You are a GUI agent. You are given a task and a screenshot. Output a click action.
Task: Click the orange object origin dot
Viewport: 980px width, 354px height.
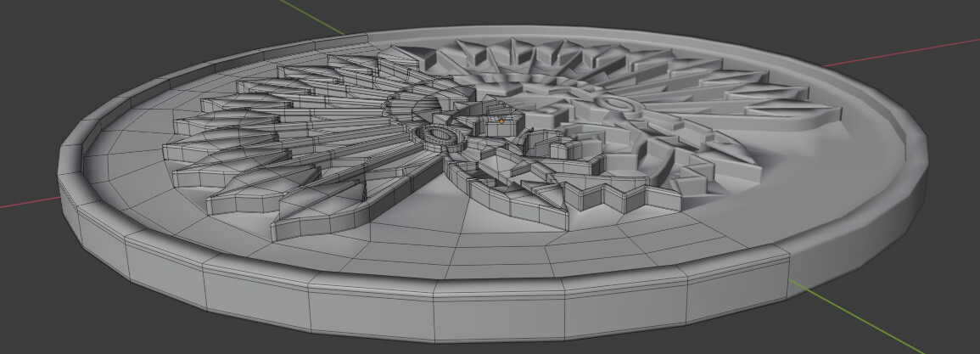tap(501, 121)
